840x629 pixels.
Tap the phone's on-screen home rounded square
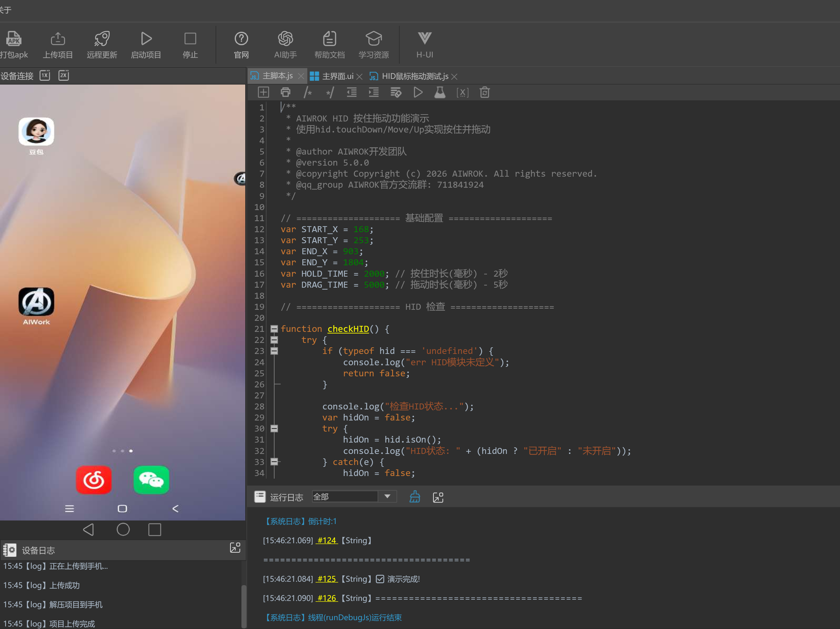click(122, 508)
